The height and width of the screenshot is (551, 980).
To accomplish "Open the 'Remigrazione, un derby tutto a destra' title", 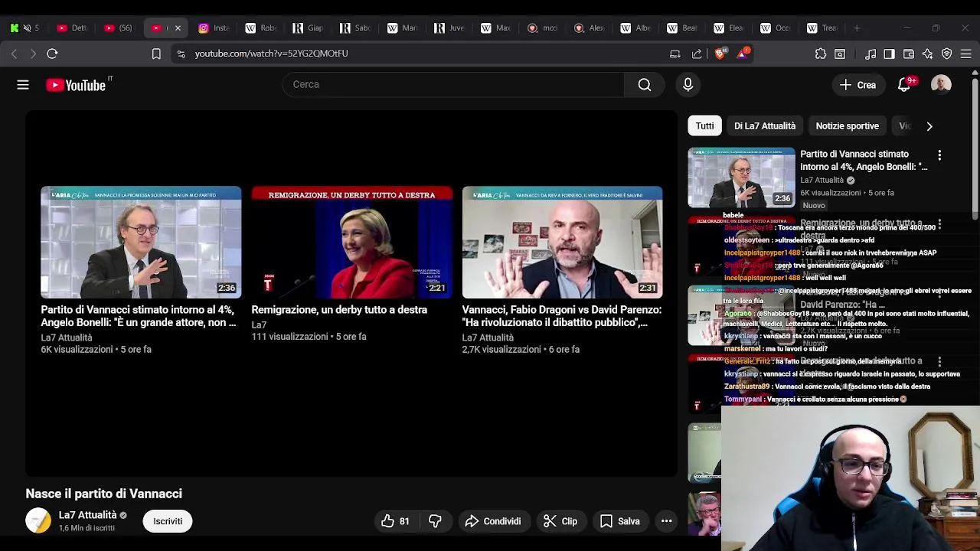I will (339, 310).
